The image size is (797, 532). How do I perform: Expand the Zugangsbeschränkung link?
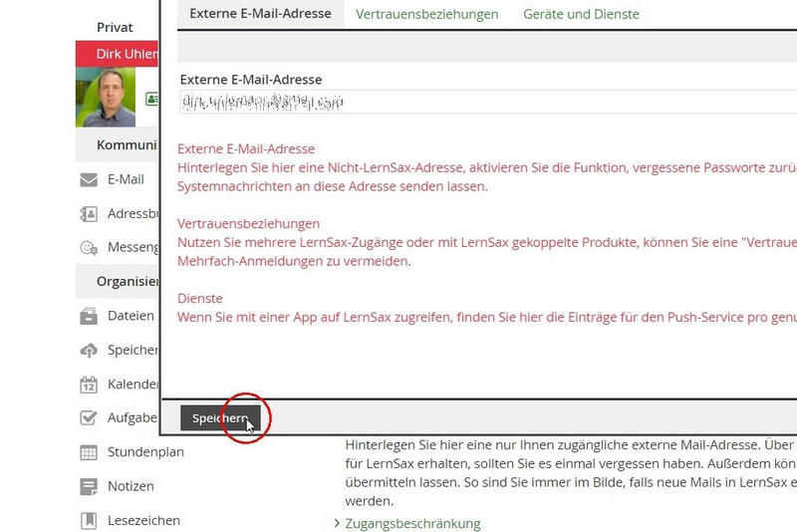click(411, 523)
